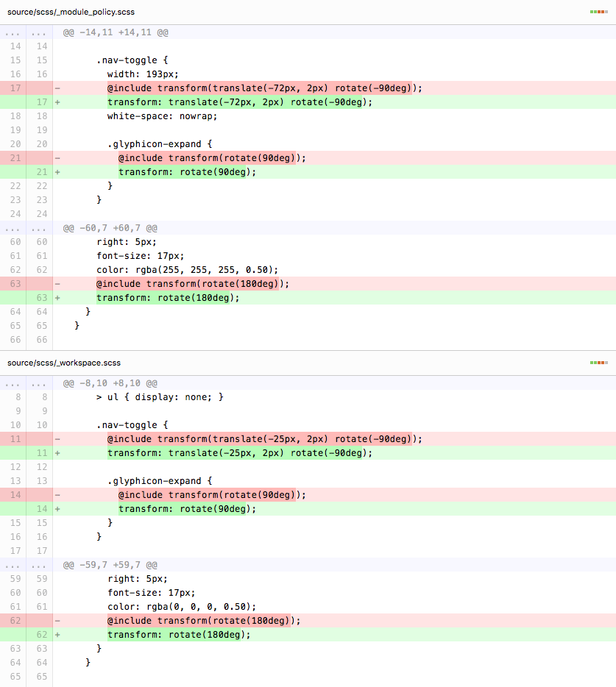This screenshot has height=687, width=616.
Task: Select added 'transform: rotate(90deg);' in _module_policy.scss
Action: (x=187, y=172)
